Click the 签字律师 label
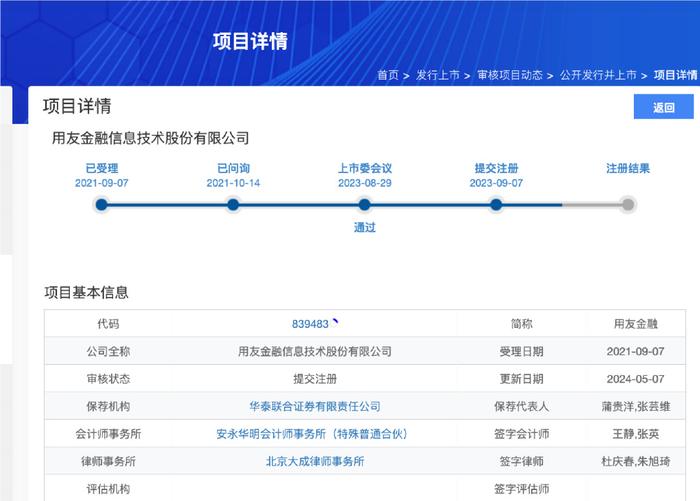This screenshot has width=700, height=501. pos(521,461)
